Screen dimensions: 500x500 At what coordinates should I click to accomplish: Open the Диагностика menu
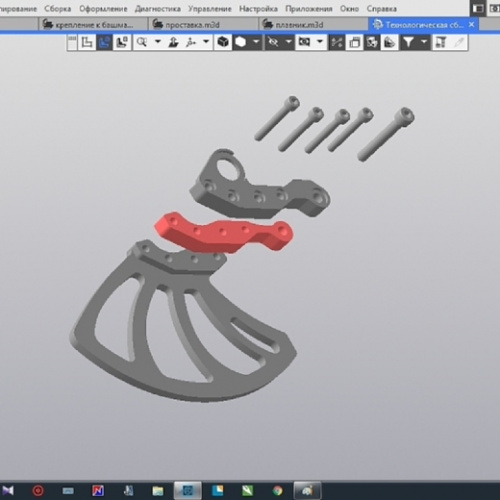point(158,9)
